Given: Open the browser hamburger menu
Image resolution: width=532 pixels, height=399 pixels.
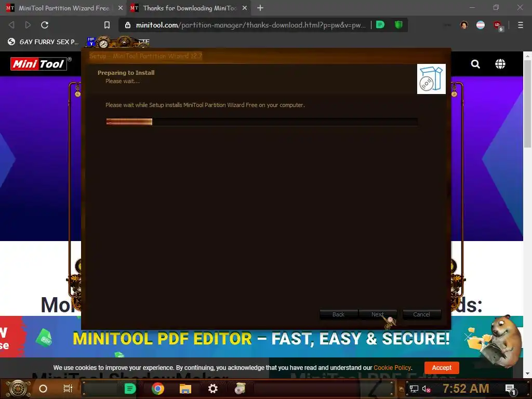Looking at the screenshot, I should tap(521, 25).
